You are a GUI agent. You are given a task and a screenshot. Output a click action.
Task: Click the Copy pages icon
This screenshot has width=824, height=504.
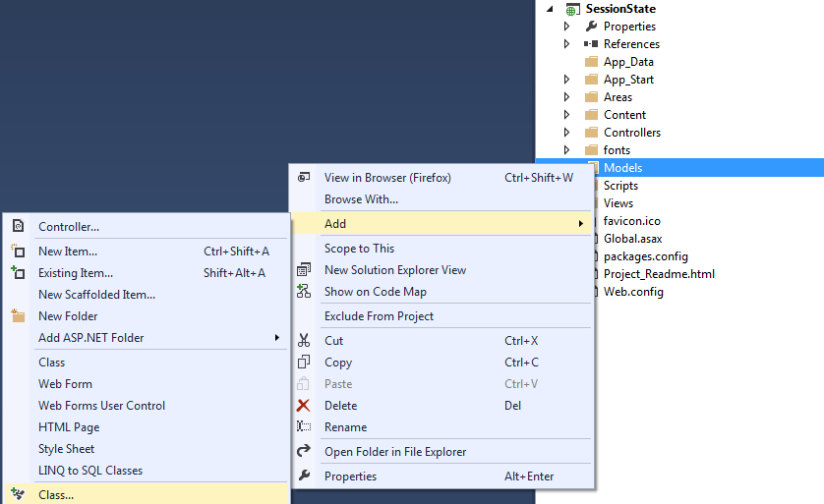coord(304,363)
